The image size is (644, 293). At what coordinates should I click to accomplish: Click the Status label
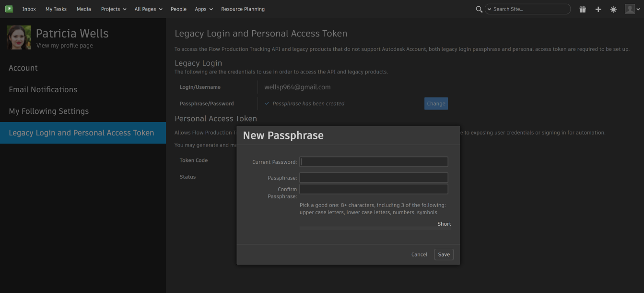[187, 177]
